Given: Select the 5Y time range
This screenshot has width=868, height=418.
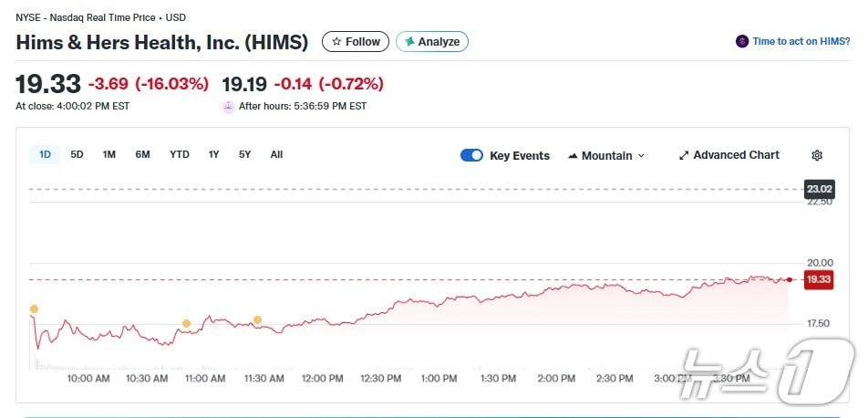Looking at the screenshot, I should (244, 154).
